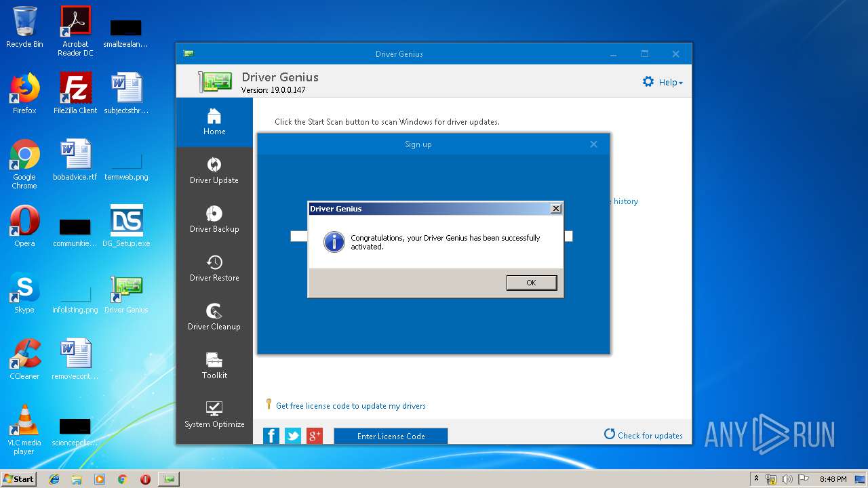
Task: Open the Windows Start menu
Action: coord(19,479)
